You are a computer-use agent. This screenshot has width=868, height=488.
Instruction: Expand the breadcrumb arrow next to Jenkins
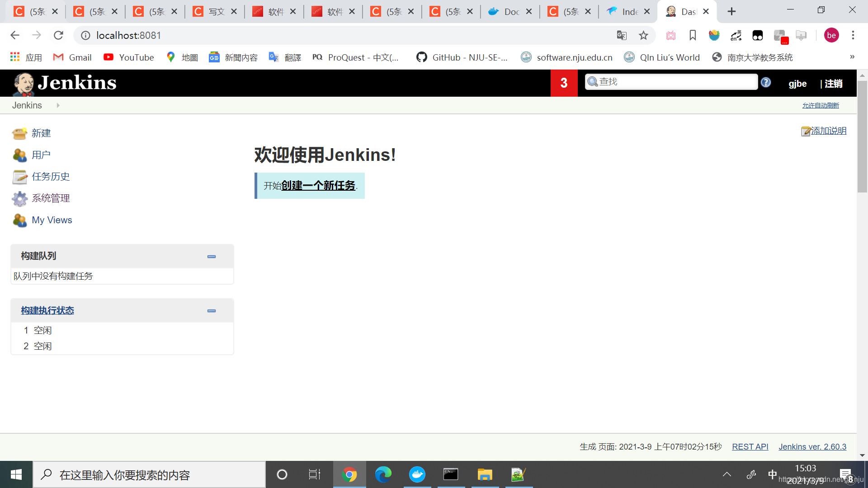pos(57,105)
